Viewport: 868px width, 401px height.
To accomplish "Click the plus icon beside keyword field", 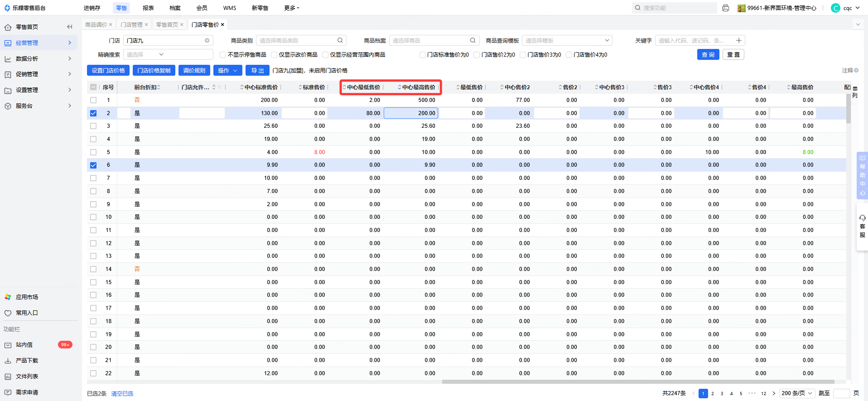I will (x=738, y=40).
